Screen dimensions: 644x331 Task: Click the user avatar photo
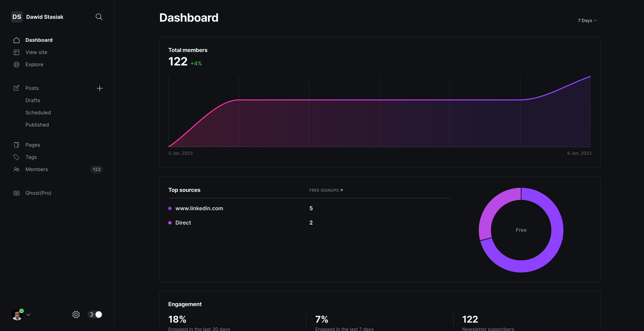17,315
